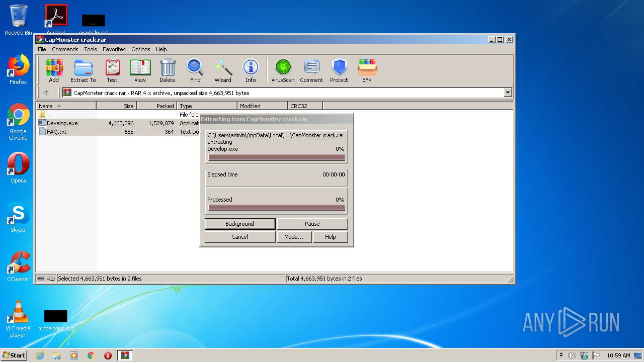The image size is (644, 362).
Task: Click the Opera icon in the taskbar
Action: pyautogui.click(x=108, y=355)
